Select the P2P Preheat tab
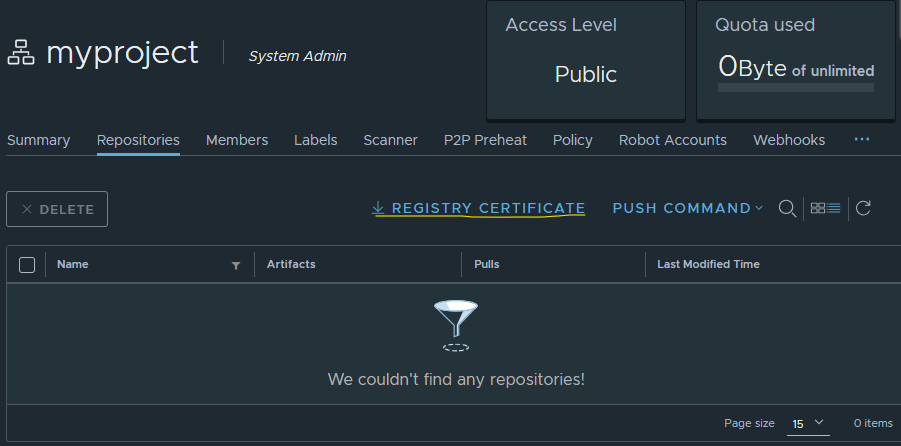Viewport: 901px width, 446px height. coord(485,140)
